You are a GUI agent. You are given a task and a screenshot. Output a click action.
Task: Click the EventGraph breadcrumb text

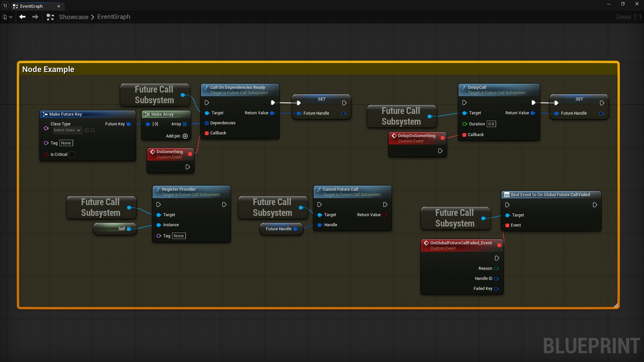(x=114, y=17)
